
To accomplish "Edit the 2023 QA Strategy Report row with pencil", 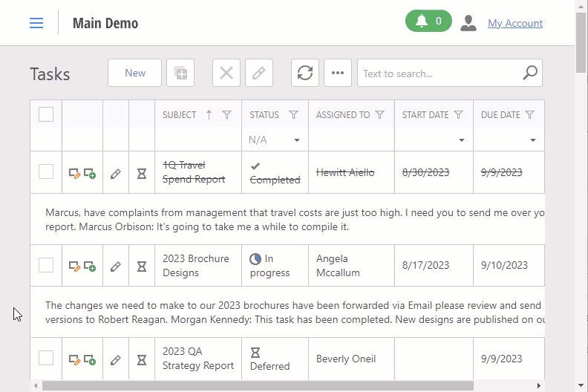I will (x=116, y=360).
